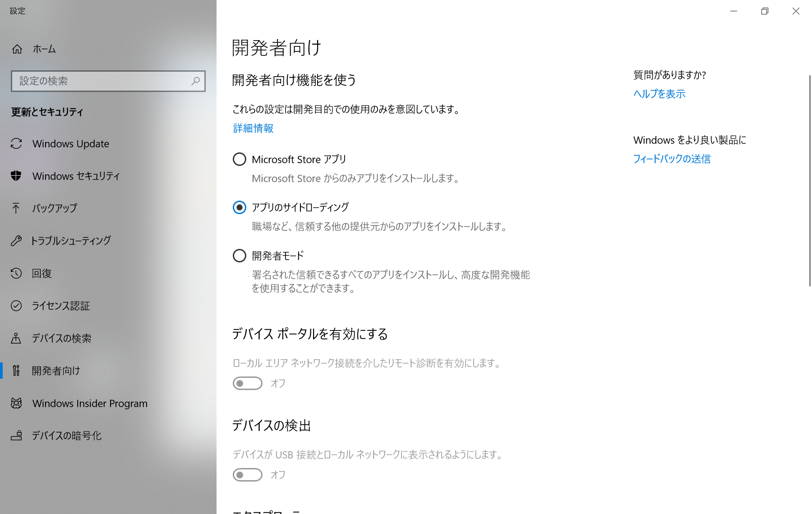Click the Windows Insider Program cat icon
Viewport: 812px width, 514px height.
pyautogui.click(x=16, y=403)
